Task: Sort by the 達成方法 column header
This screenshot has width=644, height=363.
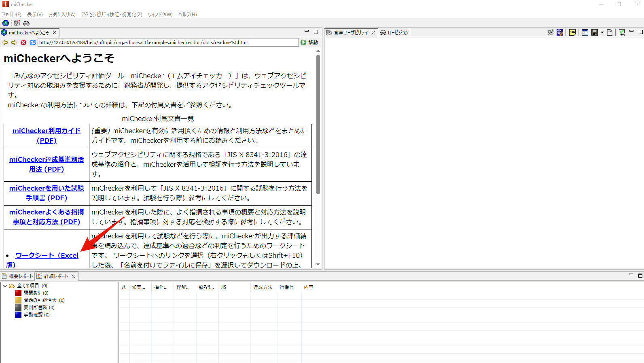Action: pos(264,287)
